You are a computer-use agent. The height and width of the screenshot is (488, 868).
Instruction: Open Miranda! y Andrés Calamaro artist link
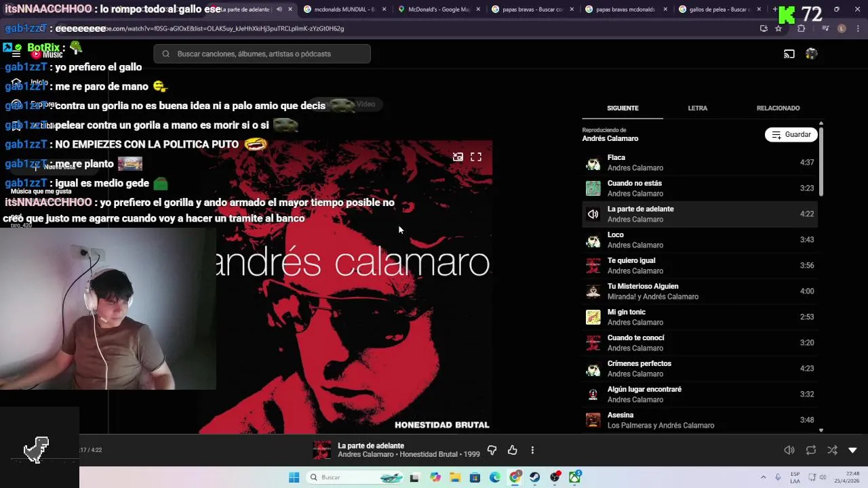pyautogui.click(x=653, y=297)
